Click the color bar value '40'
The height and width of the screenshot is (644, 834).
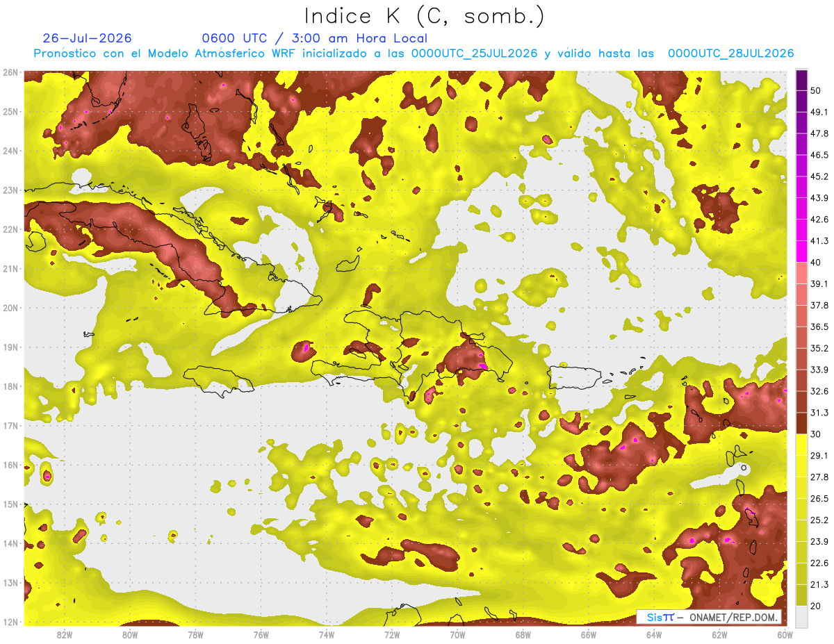point(817,262)
